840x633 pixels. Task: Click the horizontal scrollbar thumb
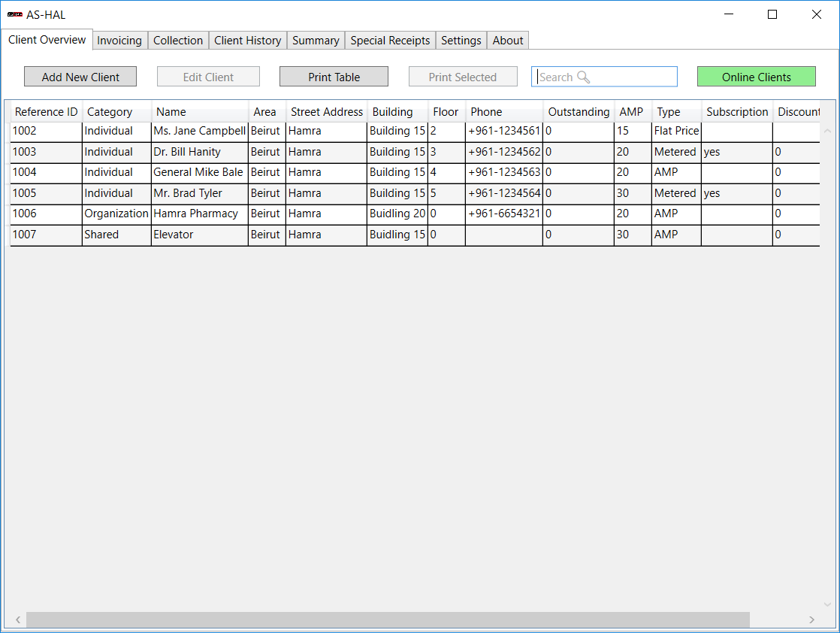click(388, 619)
